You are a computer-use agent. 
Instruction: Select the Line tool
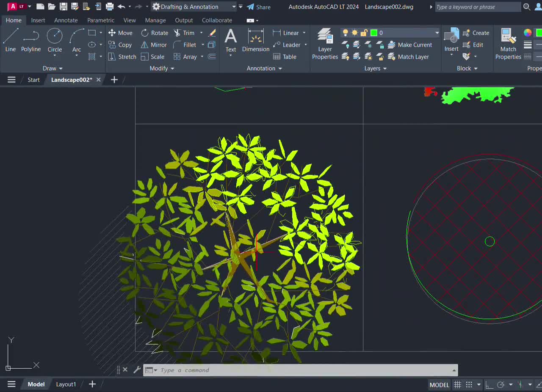[10, 41]
